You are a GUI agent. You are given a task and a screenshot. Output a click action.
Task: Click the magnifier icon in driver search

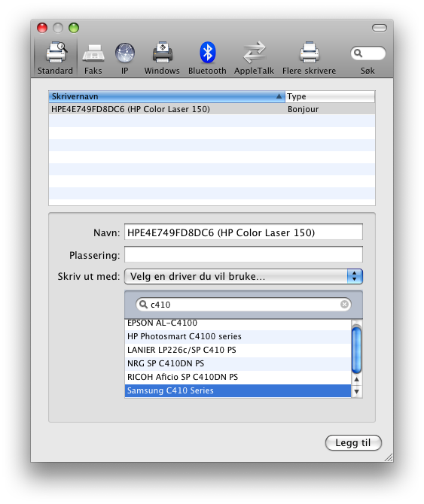coord(144,305)
